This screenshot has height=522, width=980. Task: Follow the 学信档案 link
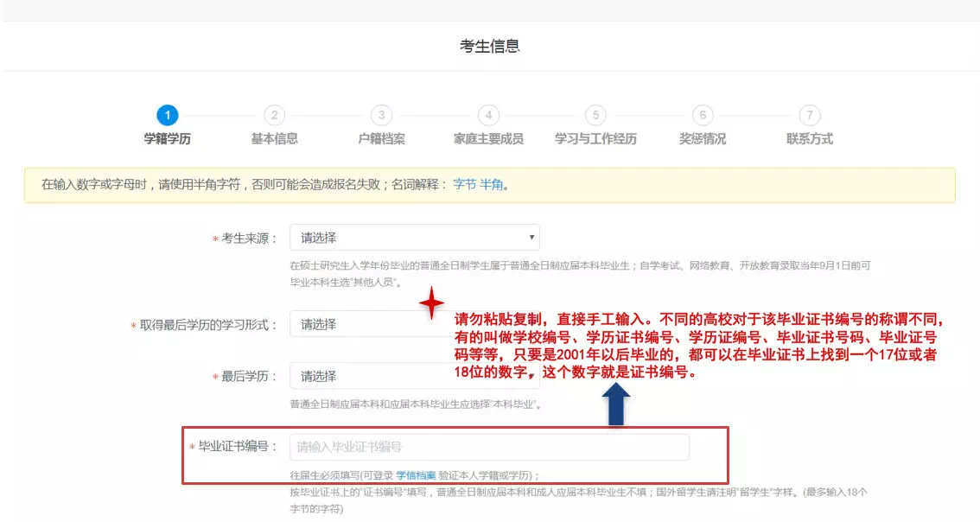(416, 475)
